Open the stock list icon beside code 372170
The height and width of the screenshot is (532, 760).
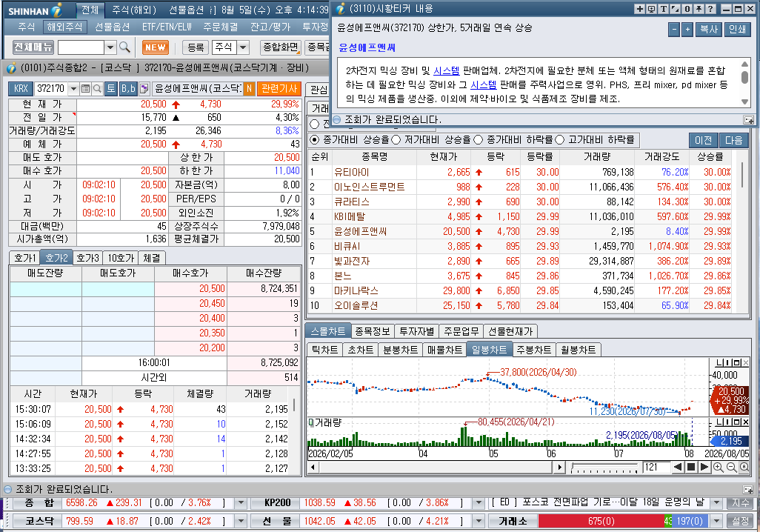(86, 88)
